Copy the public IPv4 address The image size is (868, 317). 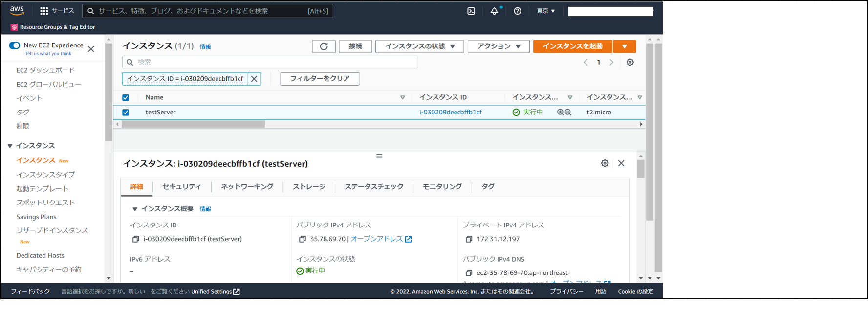(303, 239)
